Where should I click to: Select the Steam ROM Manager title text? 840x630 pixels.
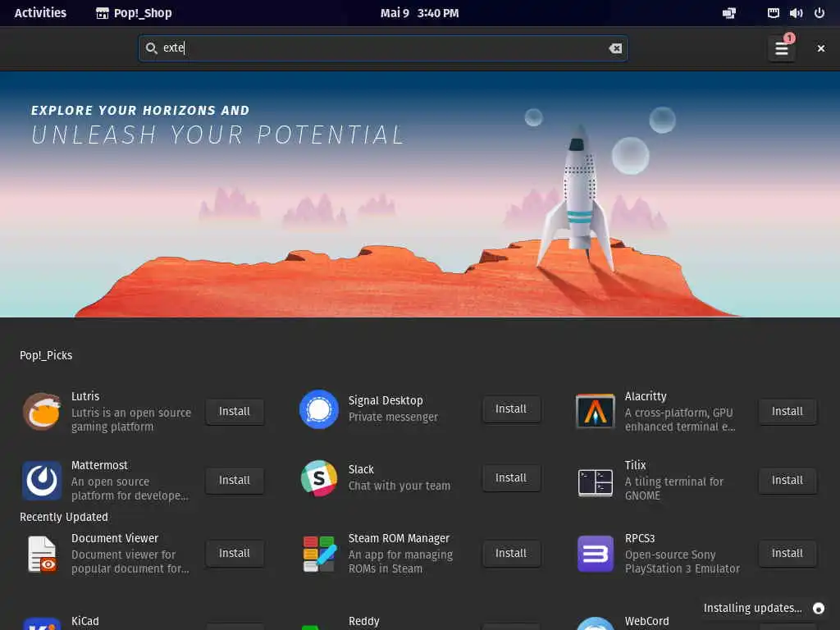tap(399, 538)
